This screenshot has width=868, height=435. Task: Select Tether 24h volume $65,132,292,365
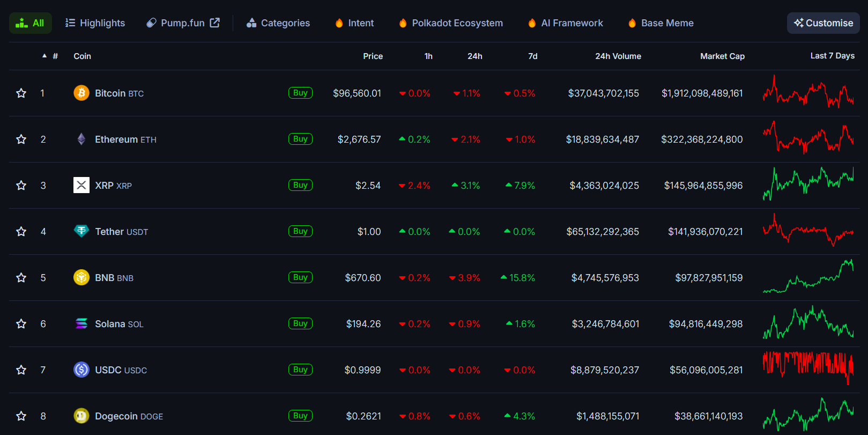pyautogui.click(x=603, y=232)
